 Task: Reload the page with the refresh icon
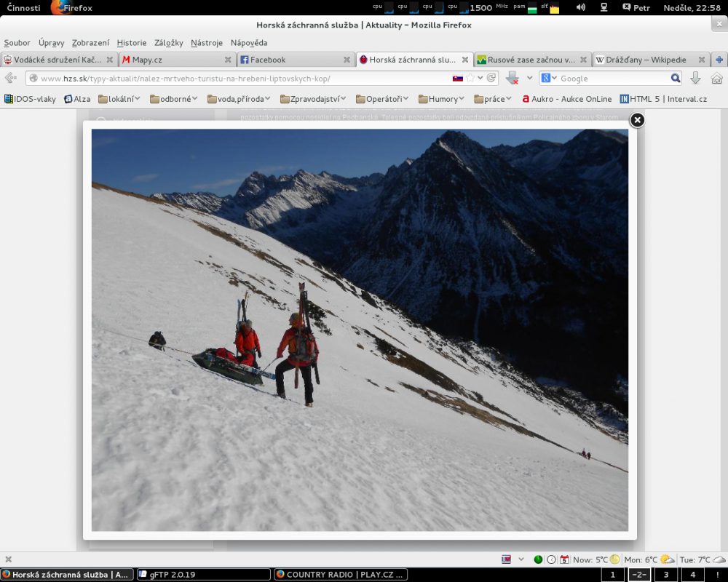point(491,79)
